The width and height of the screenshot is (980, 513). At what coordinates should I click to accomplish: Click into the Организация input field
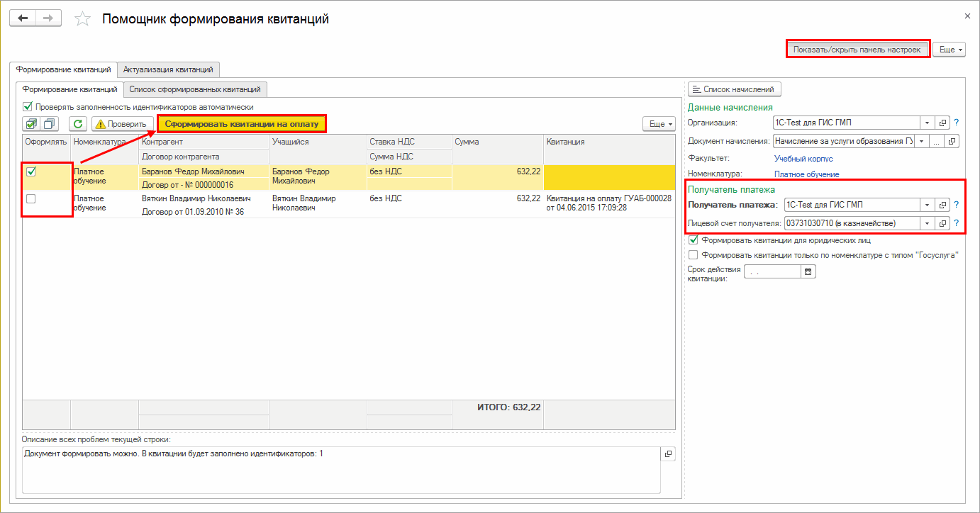[x=847, y=123]
